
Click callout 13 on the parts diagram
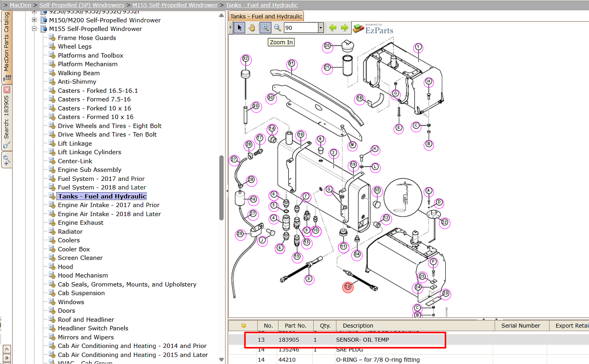[x=348, y=287]
